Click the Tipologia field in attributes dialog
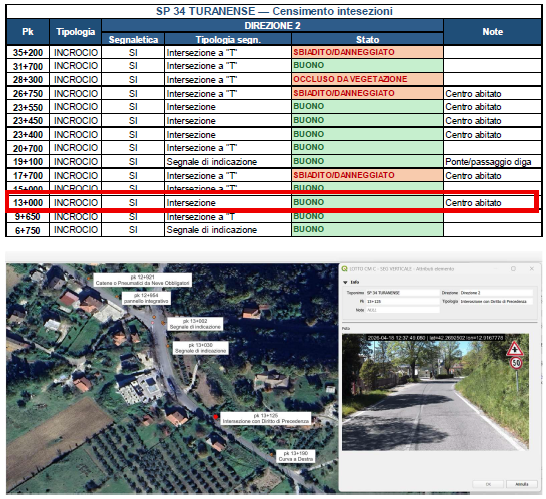This screenshot has width=546, height=499. 496,302
